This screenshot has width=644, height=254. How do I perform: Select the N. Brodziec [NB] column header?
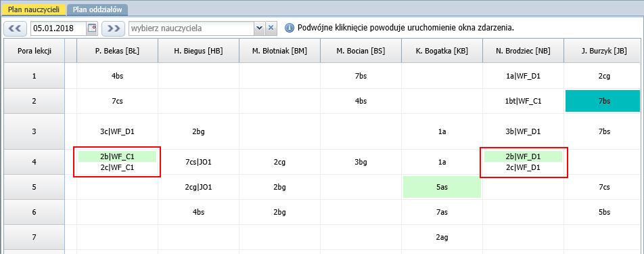pyautogui.click(x=524, y=51)
